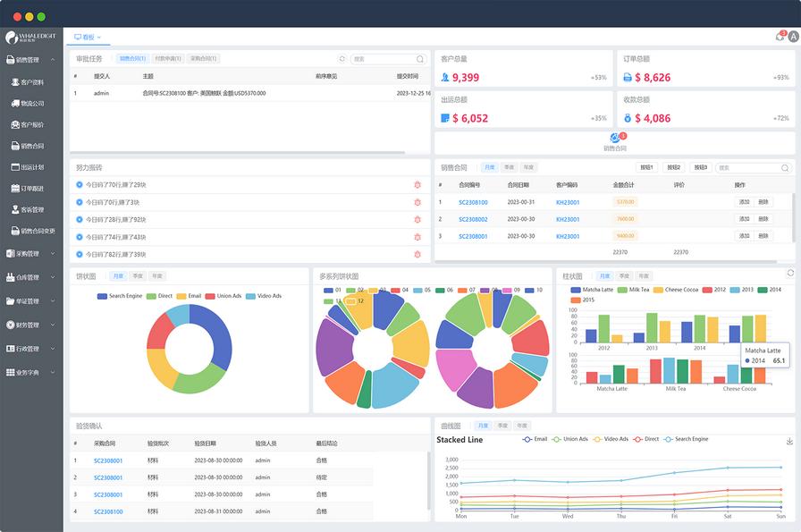
Task: Click the alarm icon beside 今日码了82行
Action: tap(417, 255)
